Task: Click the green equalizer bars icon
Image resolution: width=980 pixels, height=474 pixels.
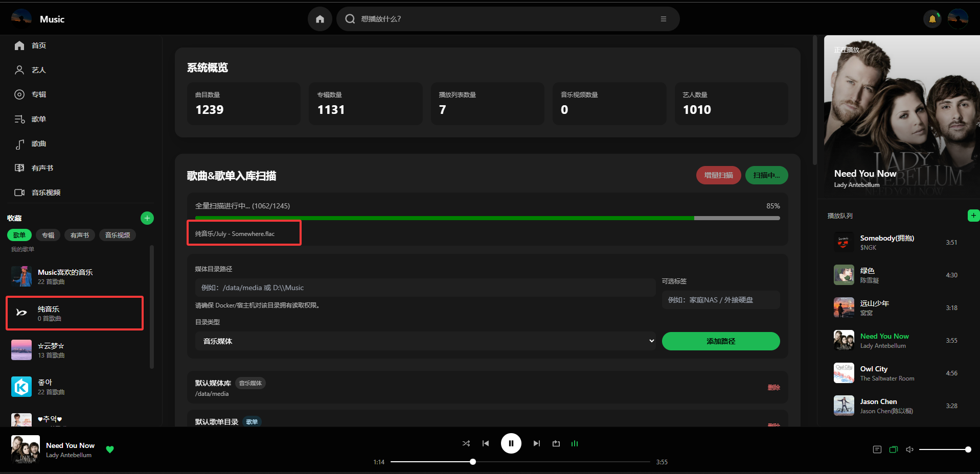Action: tap(575, 443)
